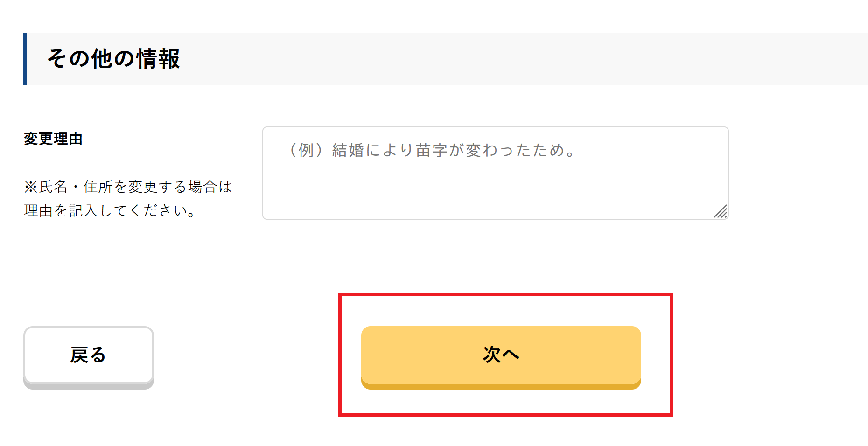Image resolution: width=868 pixels, height=446 pixels.
Task: Click the text area resize handle
Action: pyautogui.click(x=721, y=211)
